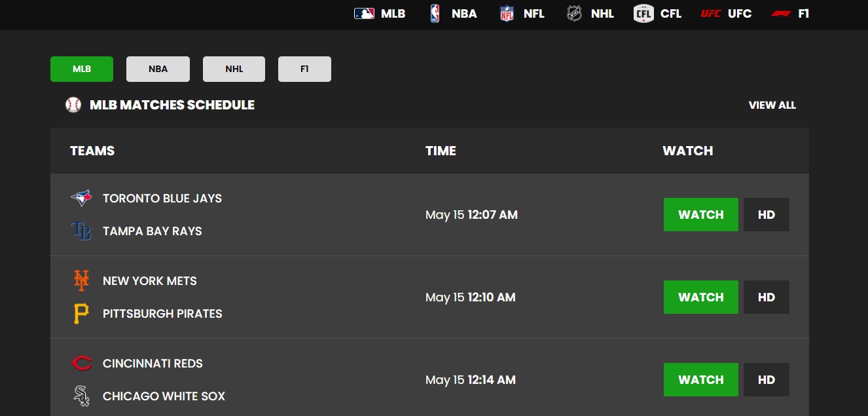Image resolution: width=868 pixels, height=416 pixels.
Task: Click the VIEW ALL link
Action: pos(772,105)
